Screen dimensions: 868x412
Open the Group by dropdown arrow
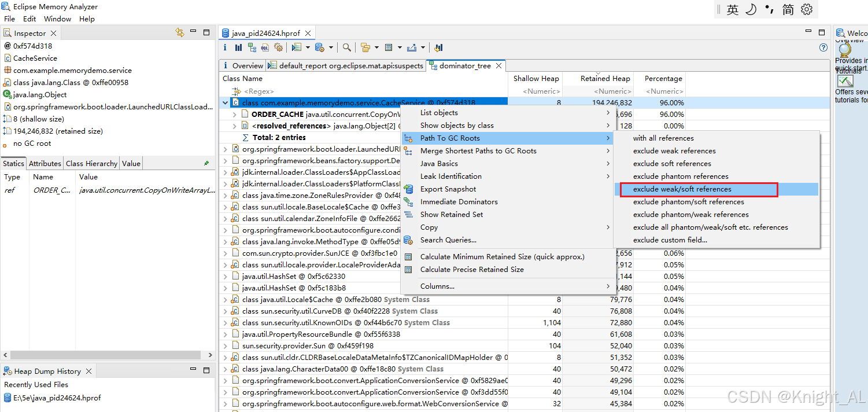click(x=376, y=47)
